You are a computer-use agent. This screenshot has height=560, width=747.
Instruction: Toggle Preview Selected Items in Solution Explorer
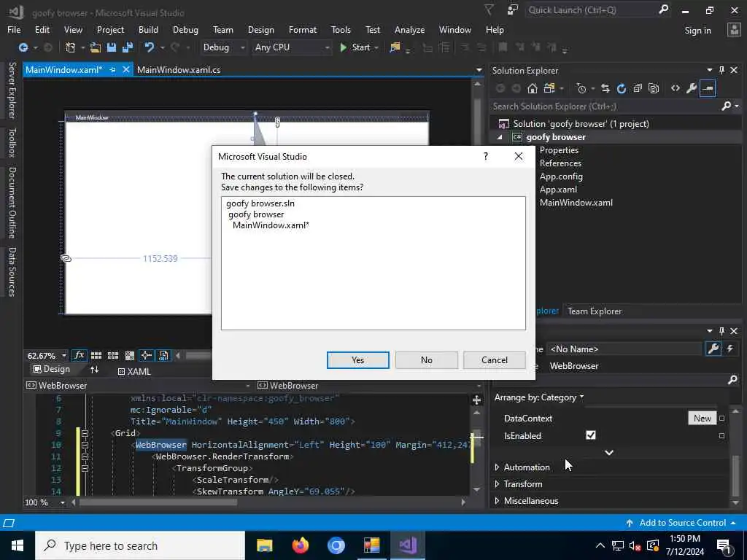[x=708, y=88]
